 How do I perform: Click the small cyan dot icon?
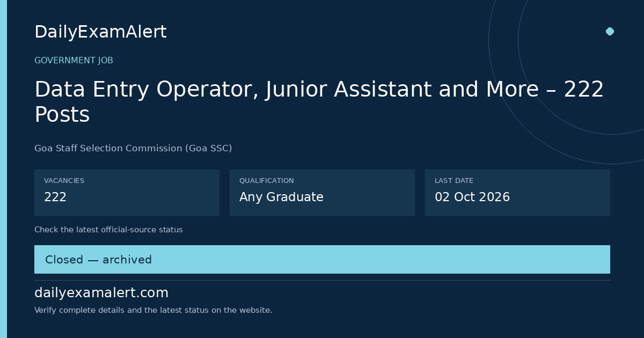(x=610, y=31)
